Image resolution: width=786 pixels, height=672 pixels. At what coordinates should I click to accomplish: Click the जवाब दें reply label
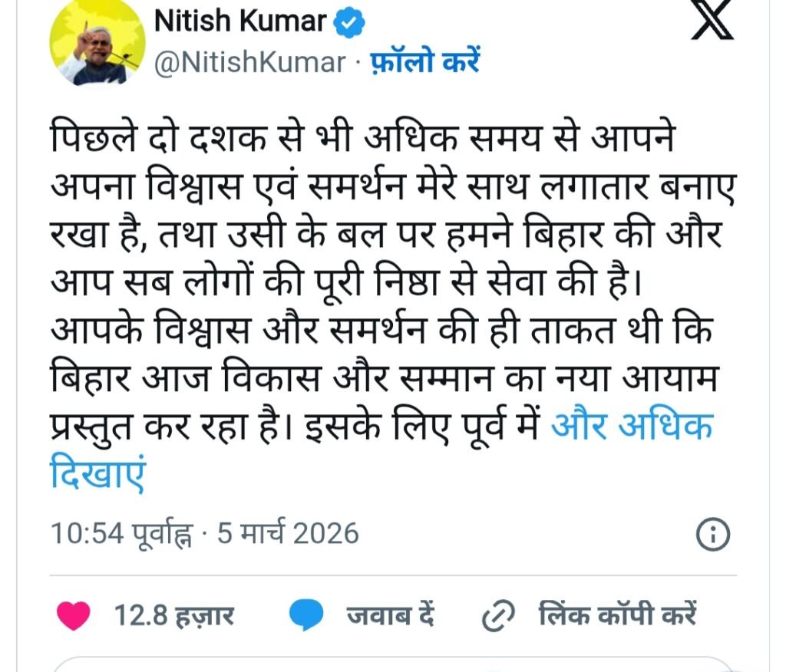tap(390, 615)
